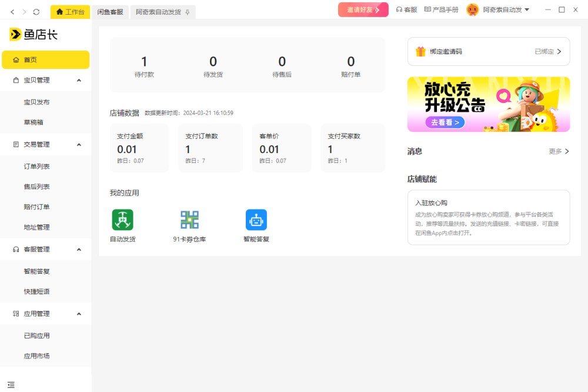The width and height of the screenshot is (588, 392).
Task: Collapse the 交易管理 sidebar section
Action: tap(79, 144)
